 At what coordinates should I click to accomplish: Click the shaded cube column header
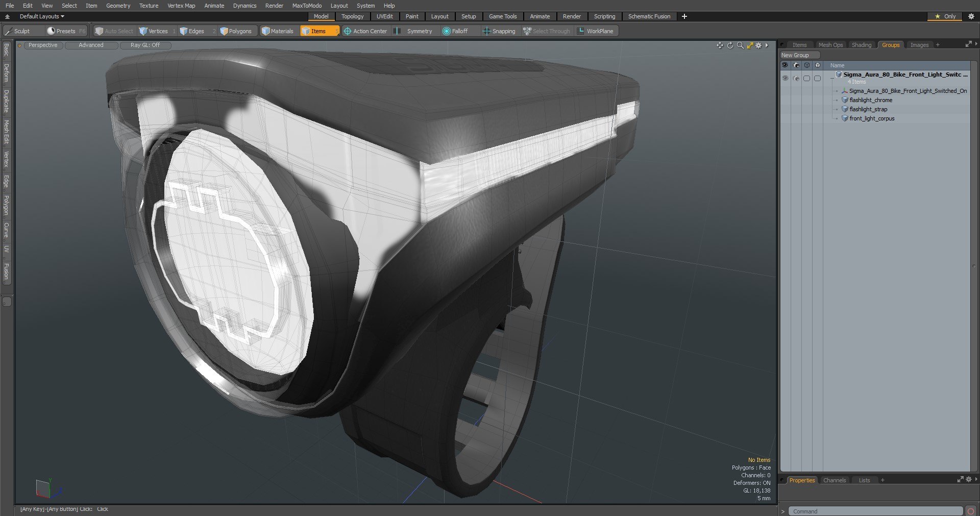[x=817, y=65]
